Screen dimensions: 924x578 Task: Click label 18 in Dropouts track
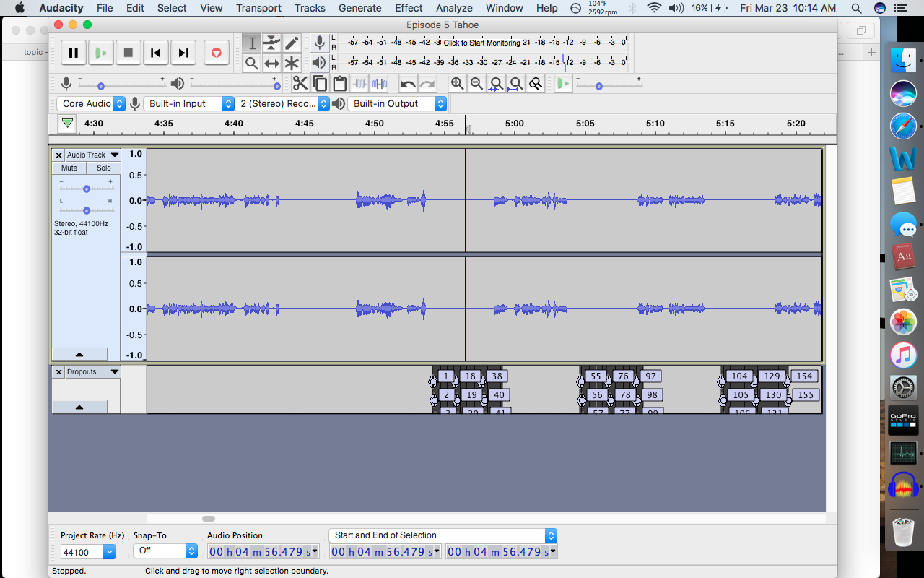[471, 376]
